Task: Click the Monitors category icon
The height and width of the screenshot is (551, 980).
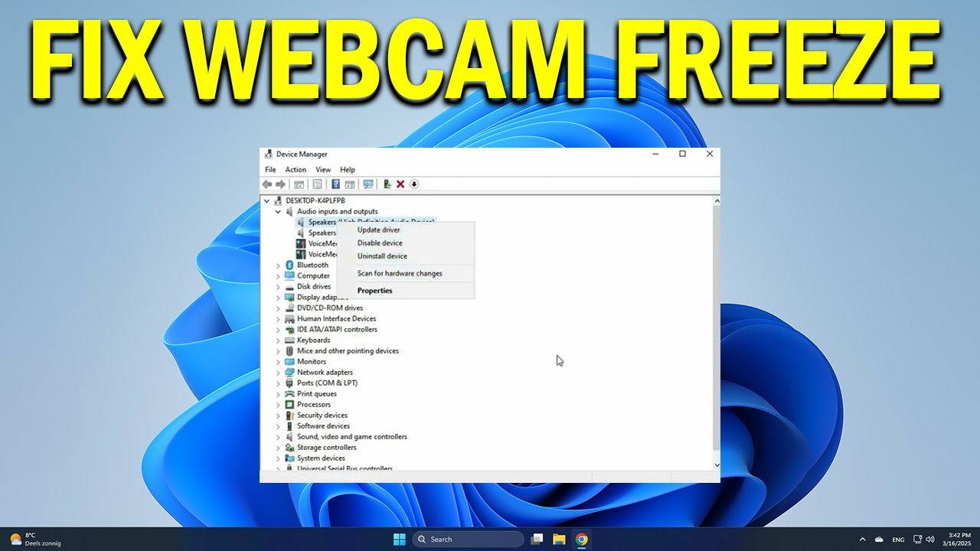Action: click(x=289, y=361)
